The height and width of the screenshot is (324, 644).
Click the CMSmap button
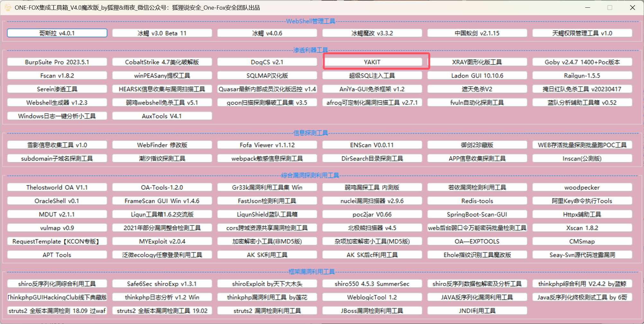[x=582, y=241]
